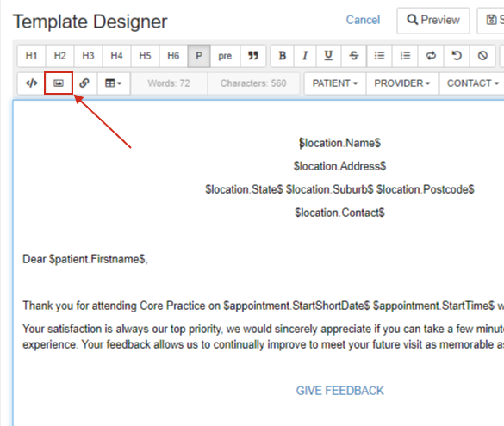Select the H1 heading style
The image size is (504, 426).
[32, 56]
